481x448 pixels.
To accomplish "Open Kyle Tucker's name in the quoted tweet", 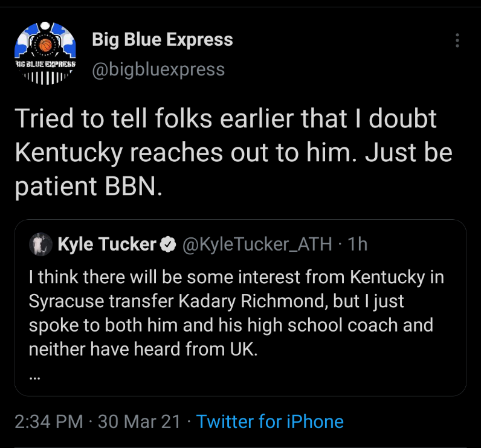I will tap(107, 244).
